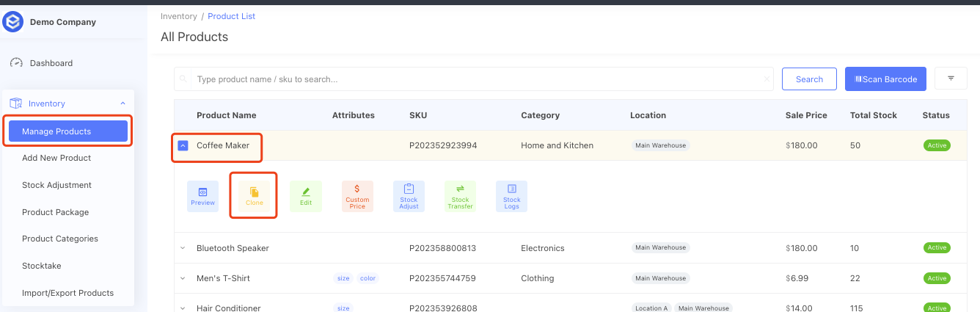Image resolution: width=980 pixels, height=312 pixels.
Task: Click SKU P202355744759
Action: pos(443,278)
